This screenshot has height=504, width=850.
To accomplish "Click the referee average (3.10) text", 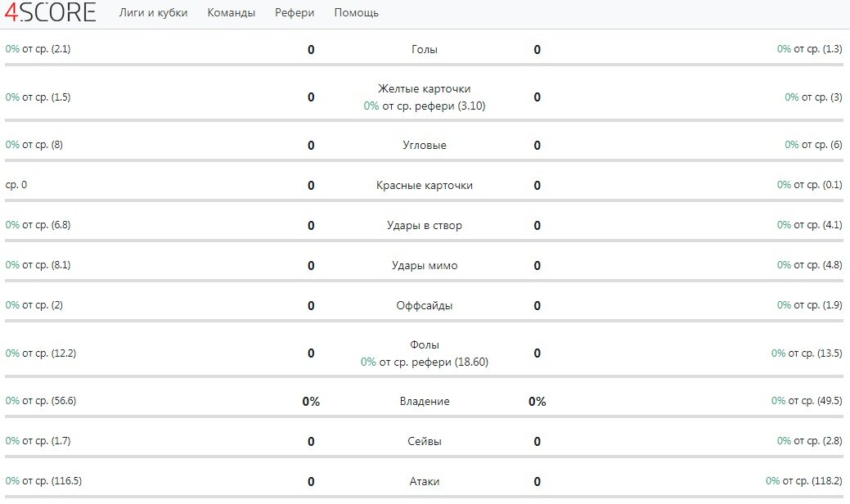I will pos(425,106).
